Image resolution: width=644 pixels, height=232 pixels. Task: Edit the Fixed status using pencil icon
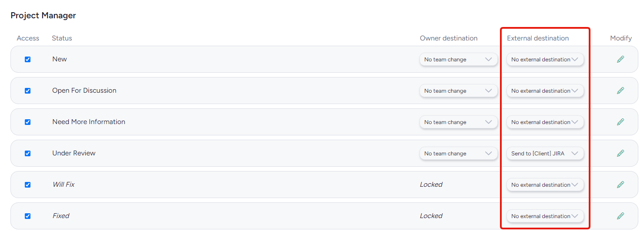click(621, 216)
